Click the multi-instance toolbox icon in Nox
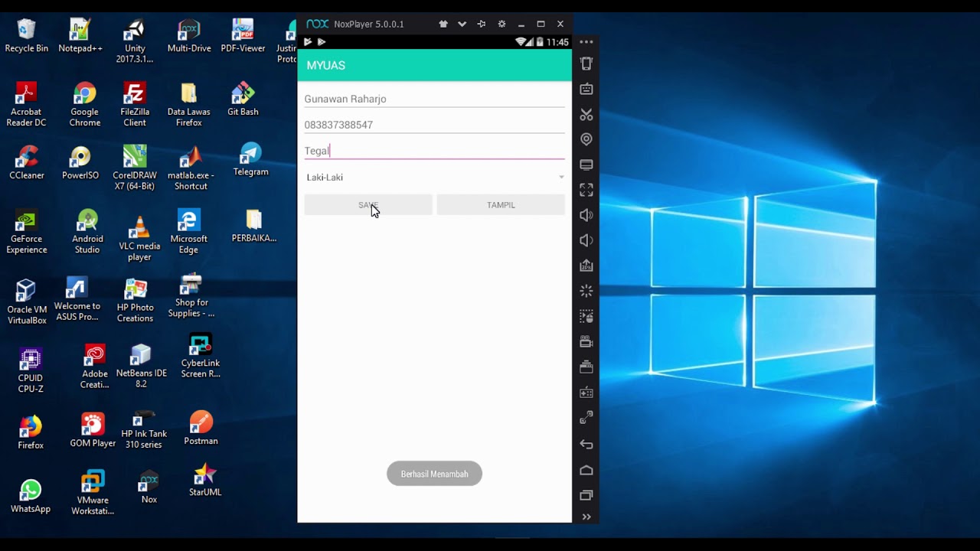This screenshot has height=551, width=980. click(x=586, y=367)
